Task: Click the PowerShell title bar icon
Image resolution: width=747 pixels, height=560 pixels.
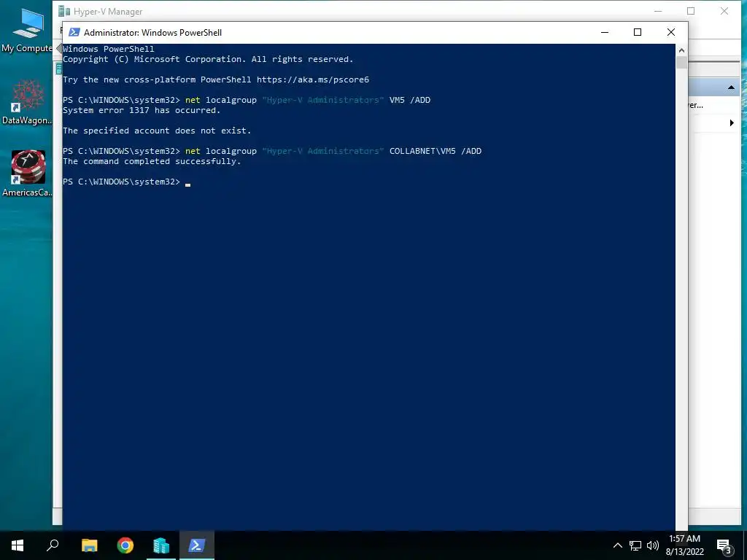Action: coord(74,32)
